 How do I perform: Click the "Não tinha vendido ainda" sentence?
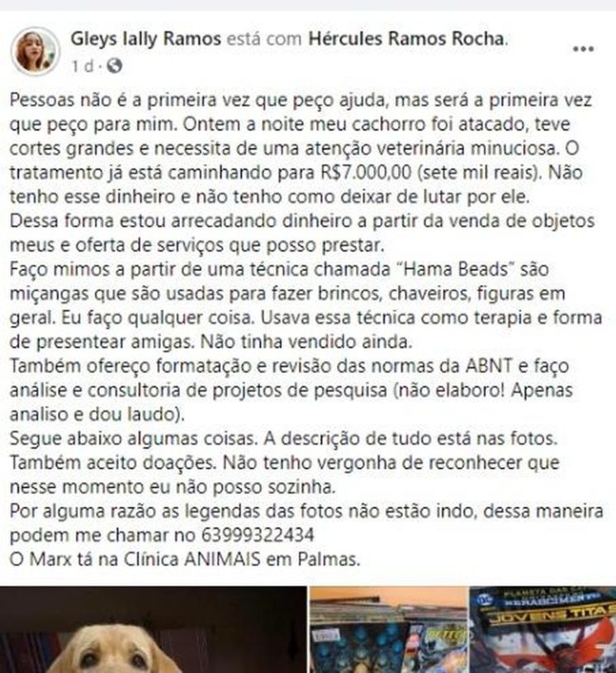pos(306,342)
